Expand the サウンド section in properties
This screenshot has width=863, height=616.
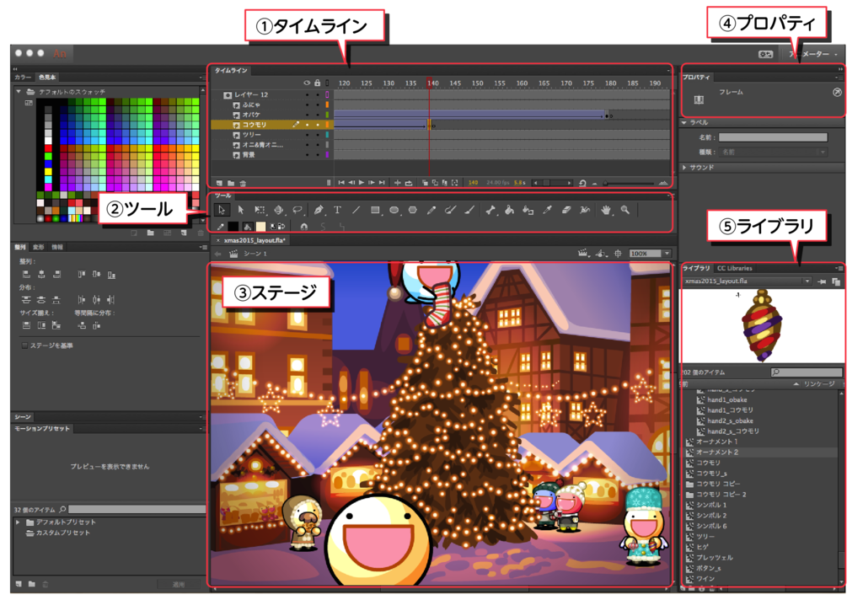point(684,168)
